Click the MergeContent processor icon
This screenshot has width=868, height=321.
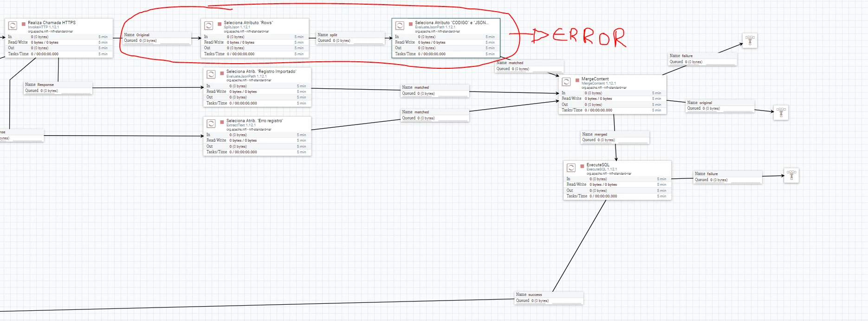pos(566,82)
